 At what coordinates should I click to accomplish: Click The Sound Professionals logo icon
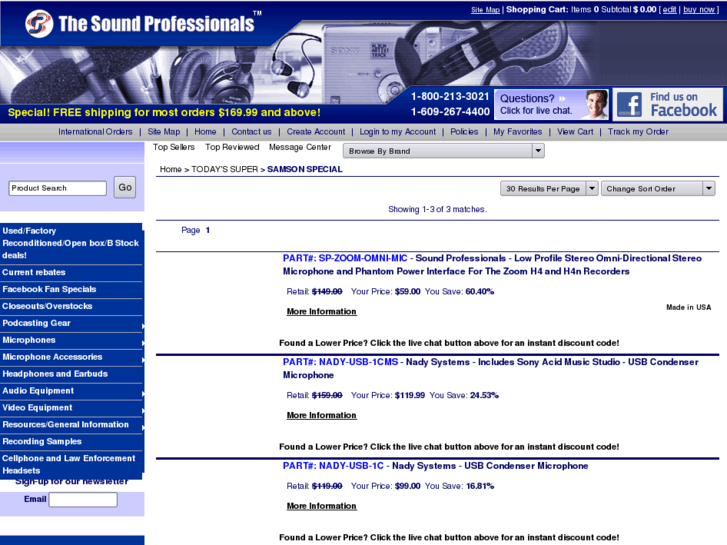point(39,24)
